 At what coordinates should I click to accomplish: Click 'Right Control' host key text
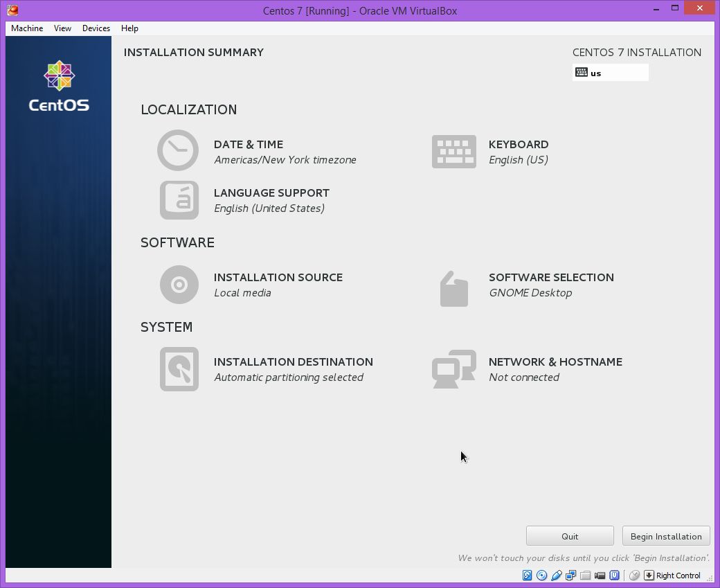point(678,576)
